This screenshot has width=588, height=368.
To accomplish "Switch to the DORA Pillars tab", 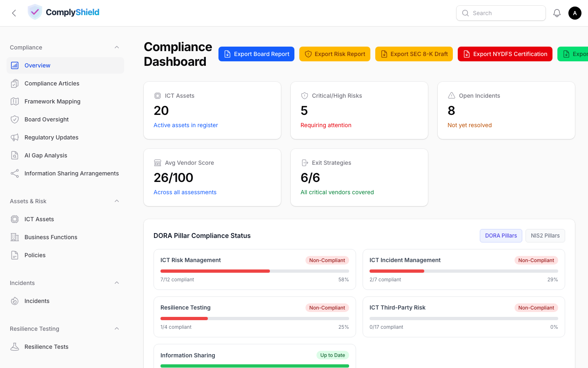I will tap(501, 236).
